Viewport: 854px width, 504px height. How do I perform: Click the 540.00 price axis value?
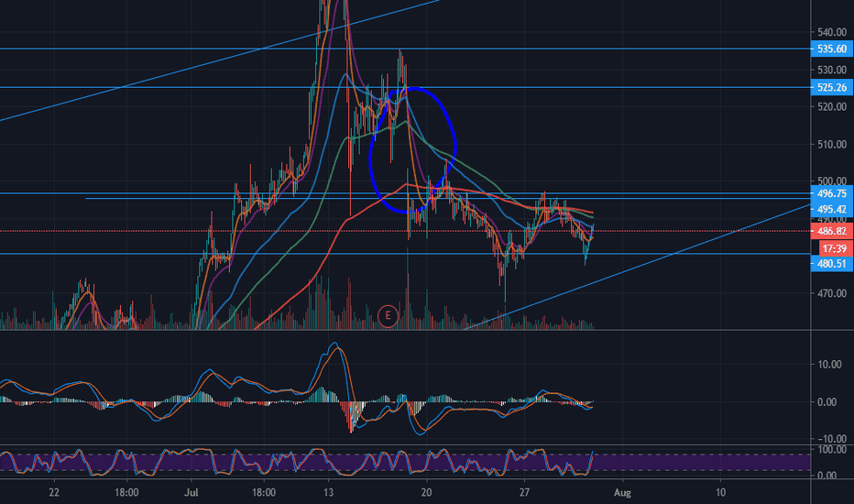coord(832,33)
